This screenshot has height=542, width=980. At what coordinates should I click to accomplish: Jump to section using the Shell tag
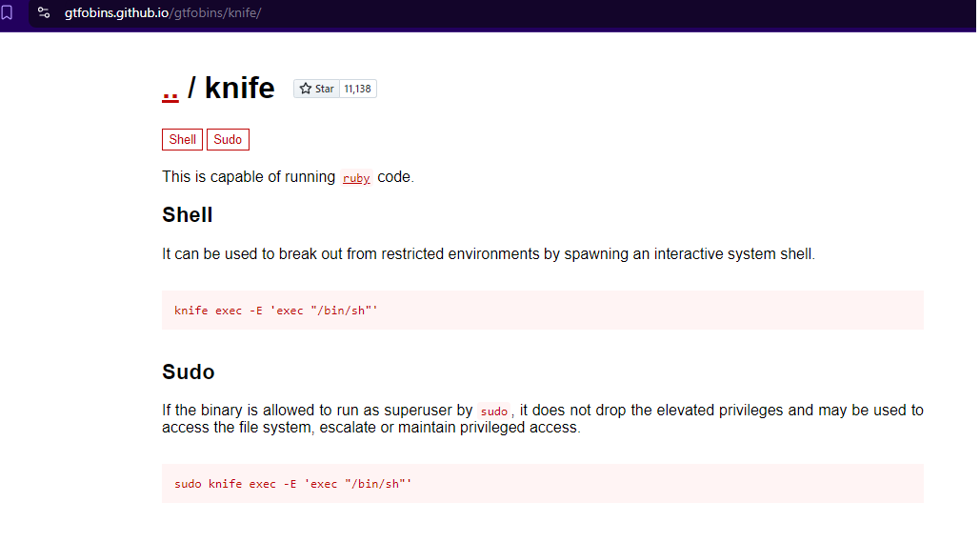click(182, 140)
